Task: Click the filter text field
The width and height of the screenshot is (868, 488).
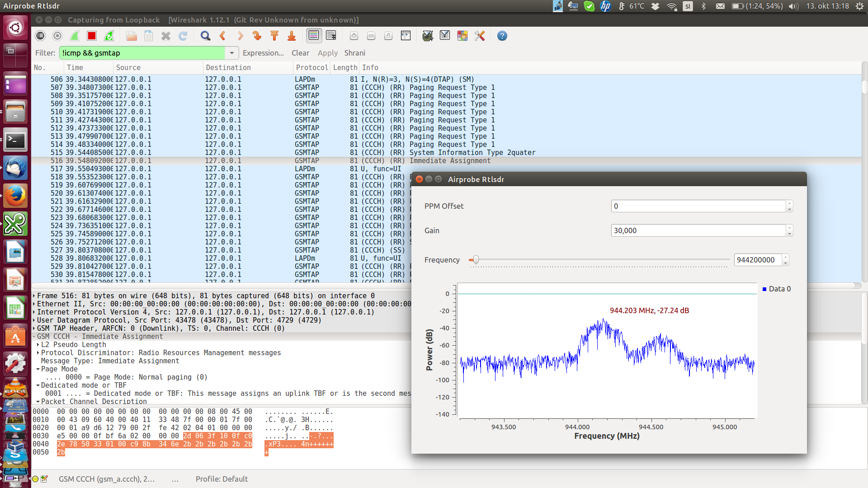Action: point(142,53)
